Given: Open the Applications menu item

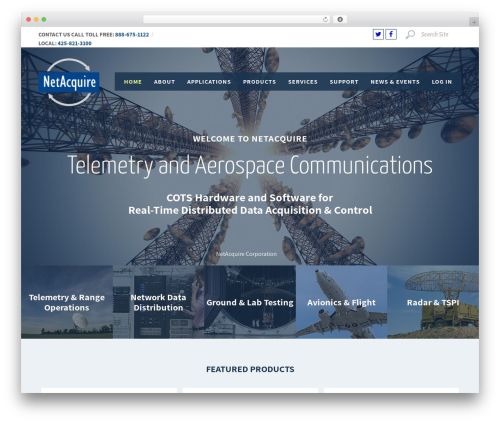Looking at the screenshot, I should point(209,82).
